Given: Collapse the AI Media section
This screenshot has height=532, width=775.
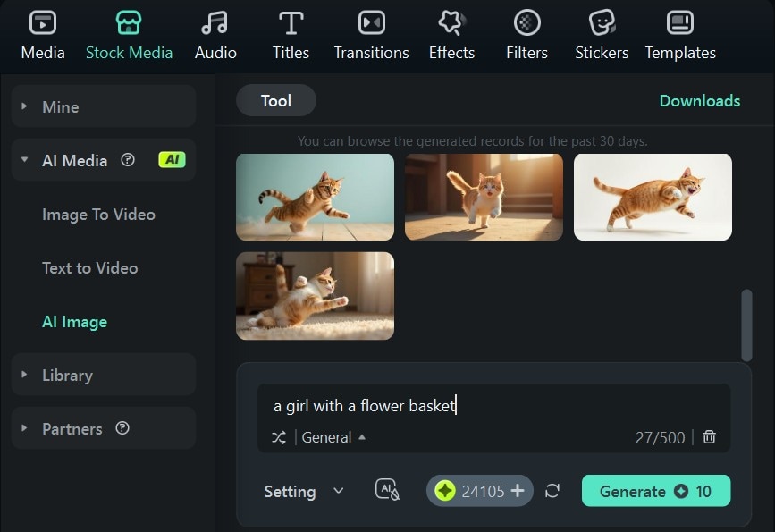Looking at the screenshot, I should point(24,160).
